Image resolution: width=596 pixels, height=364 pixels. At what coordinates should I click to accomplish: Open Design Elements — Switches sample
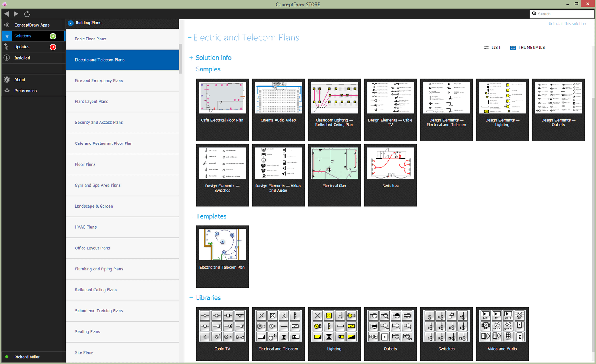(x=223, y=175)
